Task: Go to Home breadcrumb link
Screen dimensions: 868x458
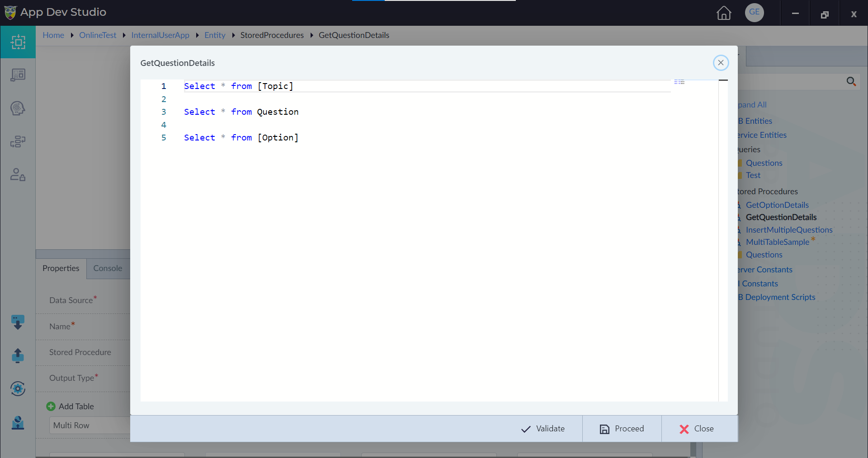Action: click(53, 35)
